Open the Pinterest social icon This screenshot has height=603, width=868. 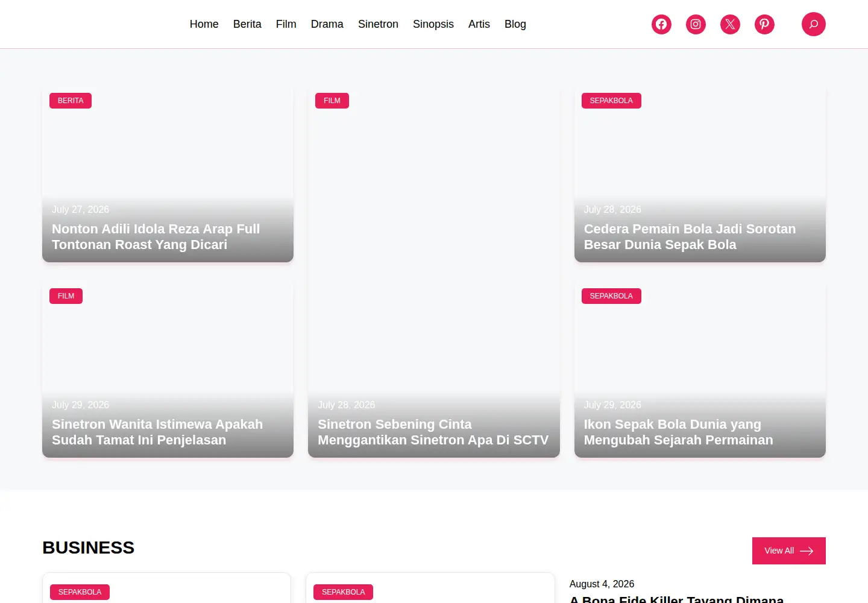pos(764,24)
